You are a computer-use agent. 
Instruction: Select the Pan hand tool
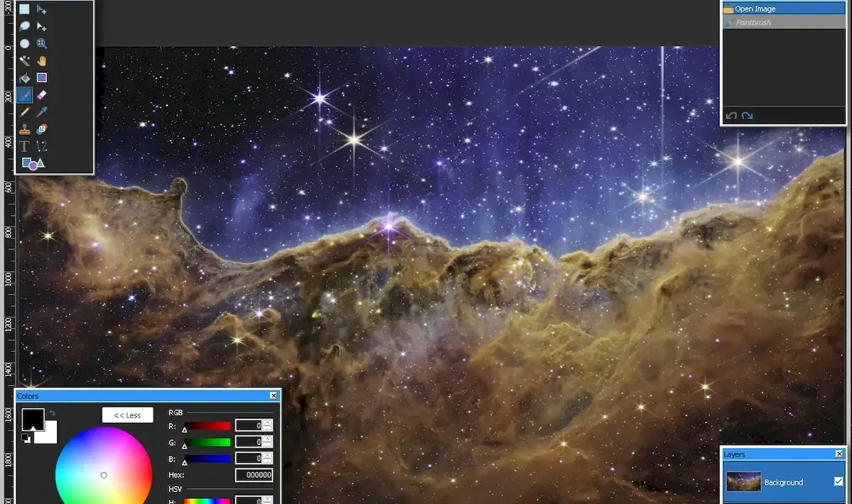point(42,61)
